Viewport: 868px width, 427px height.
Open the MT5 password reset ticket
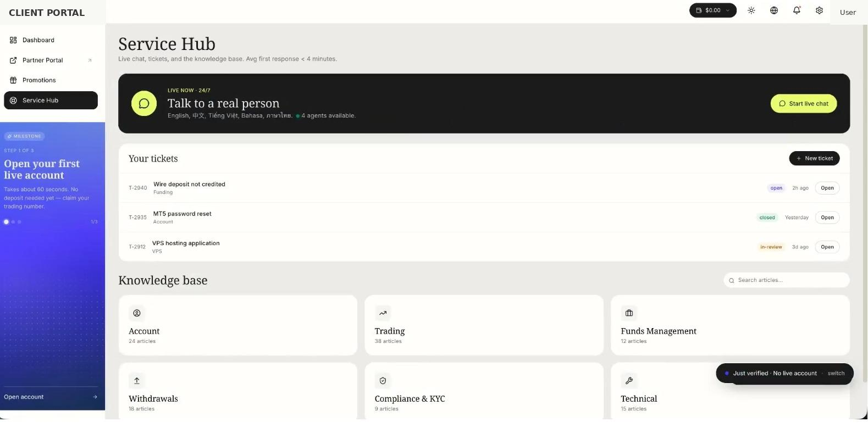click(827, 218)
